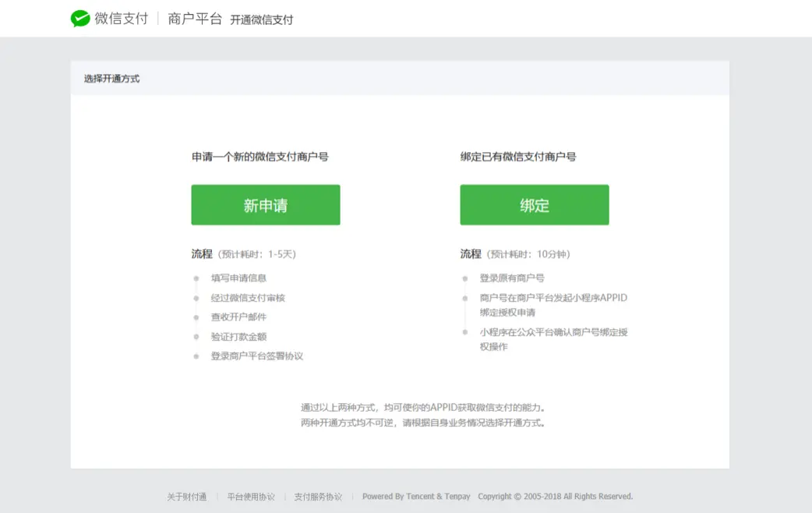Click the 商户号在商户平台发起小程序APPID step
The image size is (812, 513).
pyautogui.click(x=553, y=305)
